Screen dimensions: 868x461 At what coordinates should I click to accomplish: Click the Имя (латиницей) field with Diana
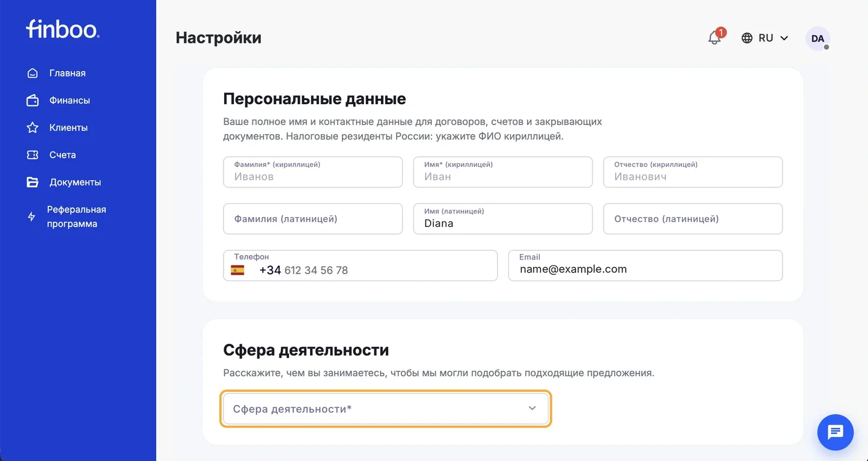click(503, 219)
